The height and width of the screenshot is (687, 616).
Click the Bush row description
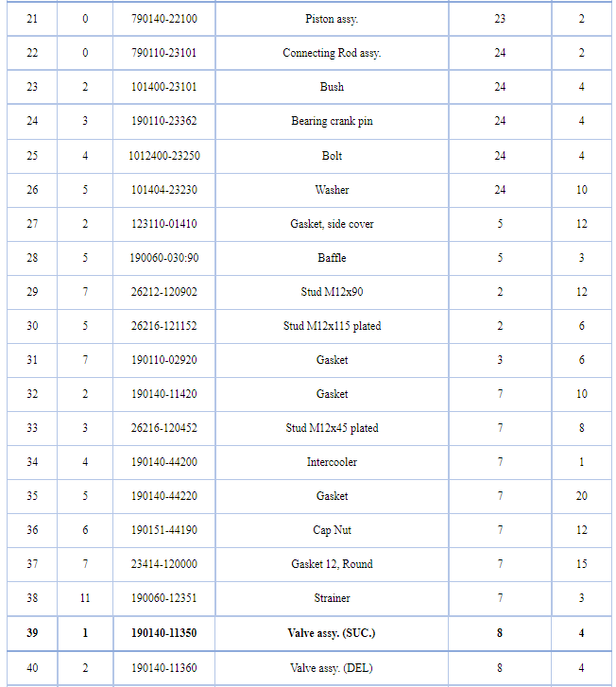[332, 87]
